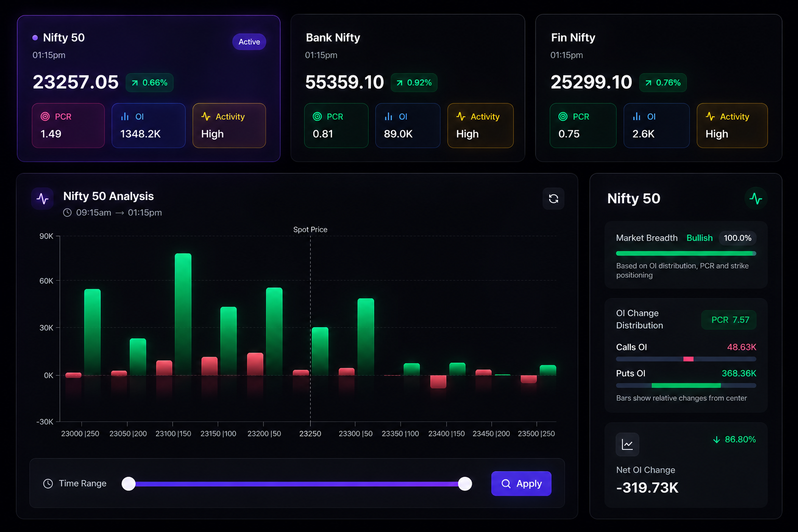Click the Active badge on the Nifty 50 card
Image resolution: width=798 pixels, height=532 pixels.
coord(249,42)
